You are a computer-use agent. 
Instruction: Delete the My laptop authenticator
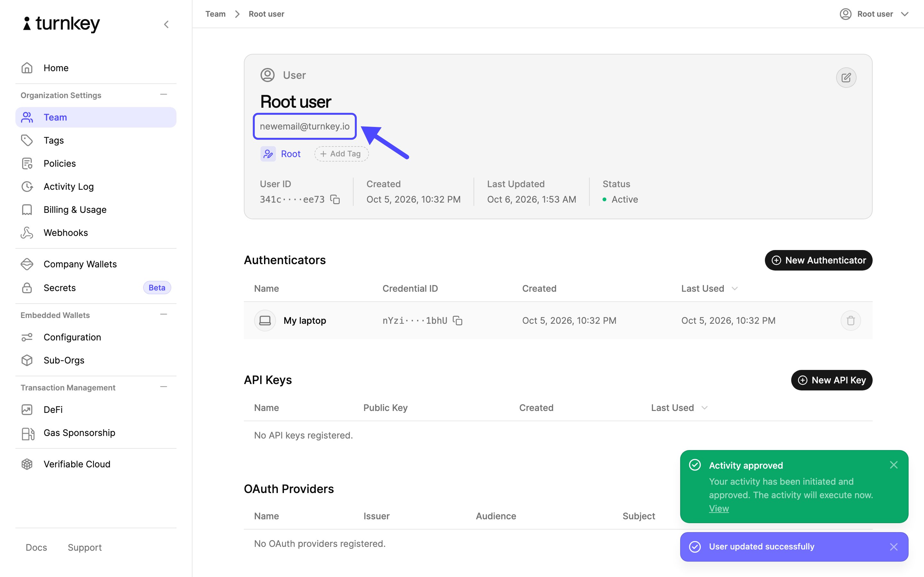(850, 321)
